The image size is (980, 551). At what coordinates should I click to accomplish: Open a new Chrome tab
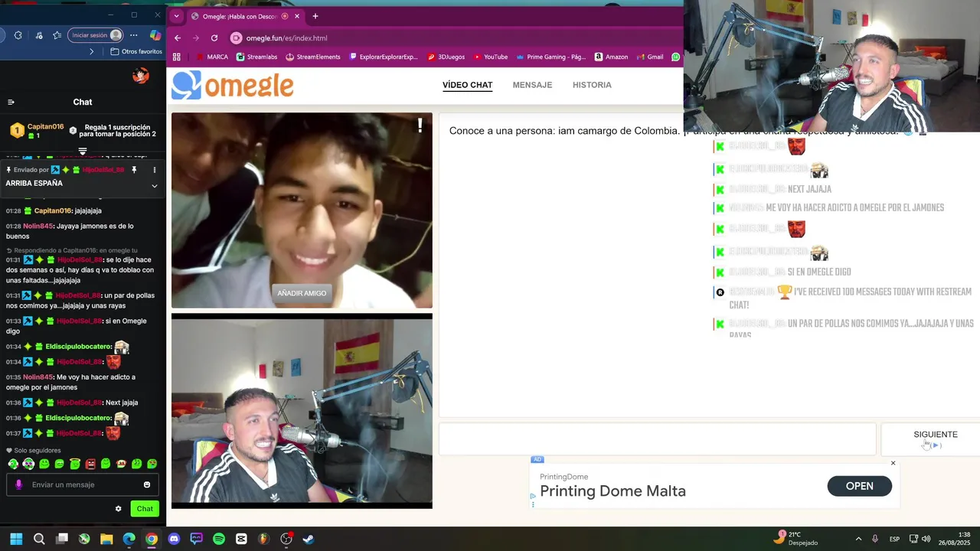coord(315,16)
